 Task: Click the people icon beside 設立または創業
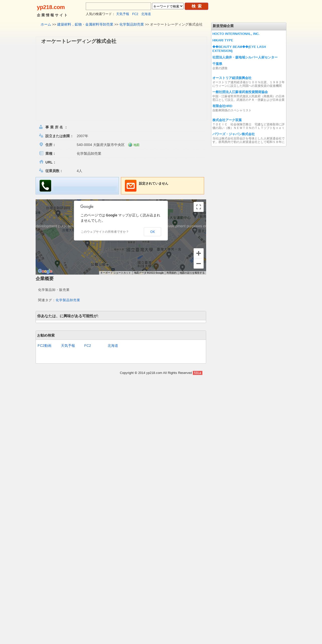pos(41,136)
